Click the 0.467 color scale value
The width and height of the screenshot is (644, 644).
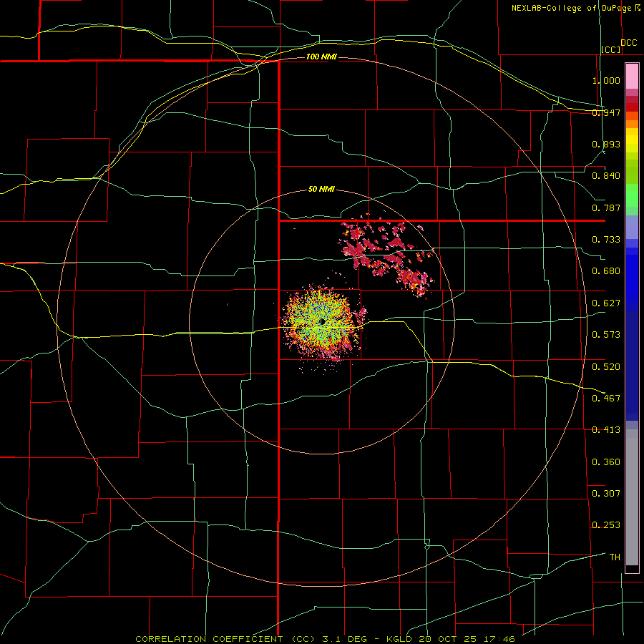coord(606,399)
